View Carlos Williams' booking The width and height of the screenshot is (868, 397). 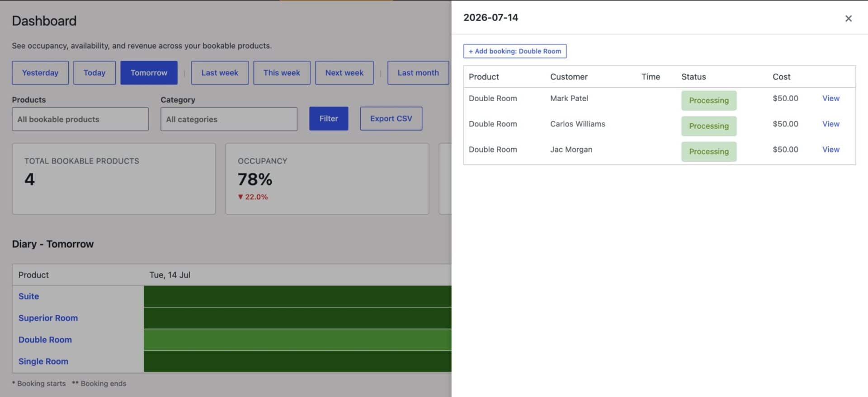click(x=830, y=124)
